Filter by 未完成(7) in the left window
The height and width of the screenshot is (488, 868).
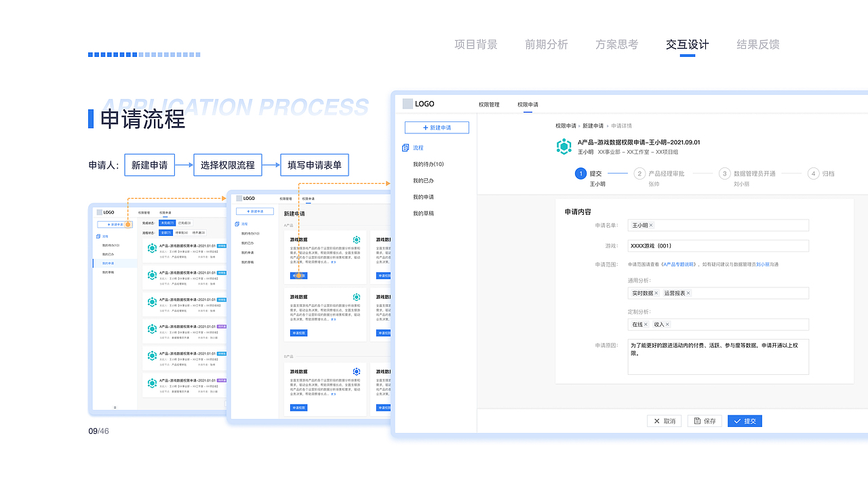167,222
